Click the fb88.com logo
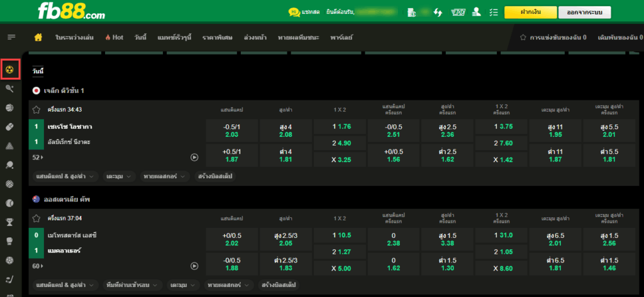The width and height of the screenshot is (644, 297). (70, 12)
